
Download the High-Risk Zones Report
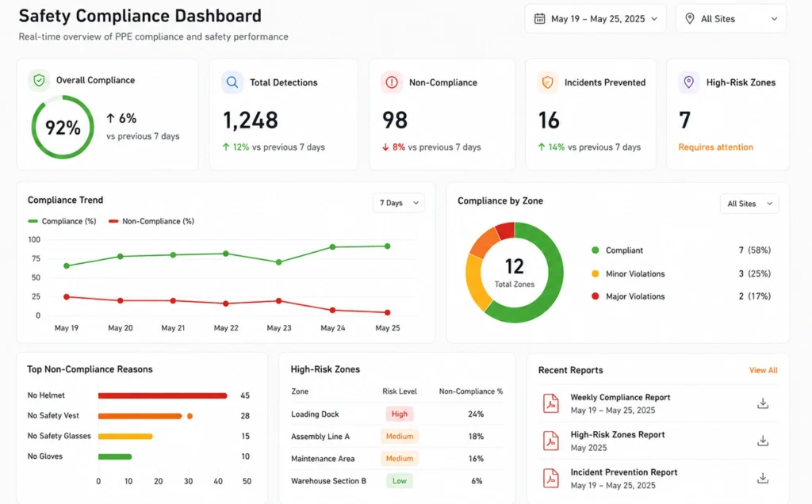[x=763, y=441]
